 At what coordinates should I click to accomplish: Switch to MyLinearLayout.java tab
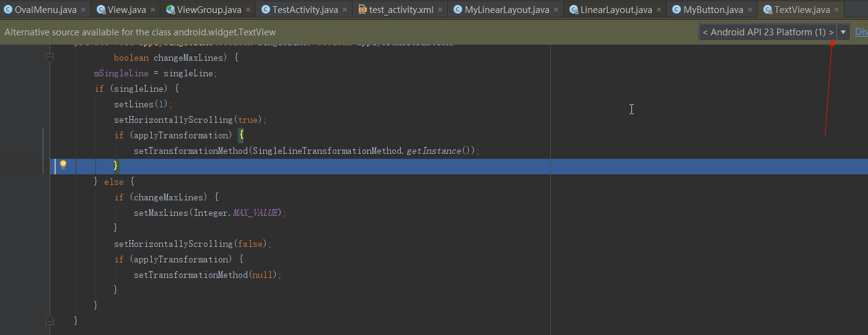(x=507, y=10)
